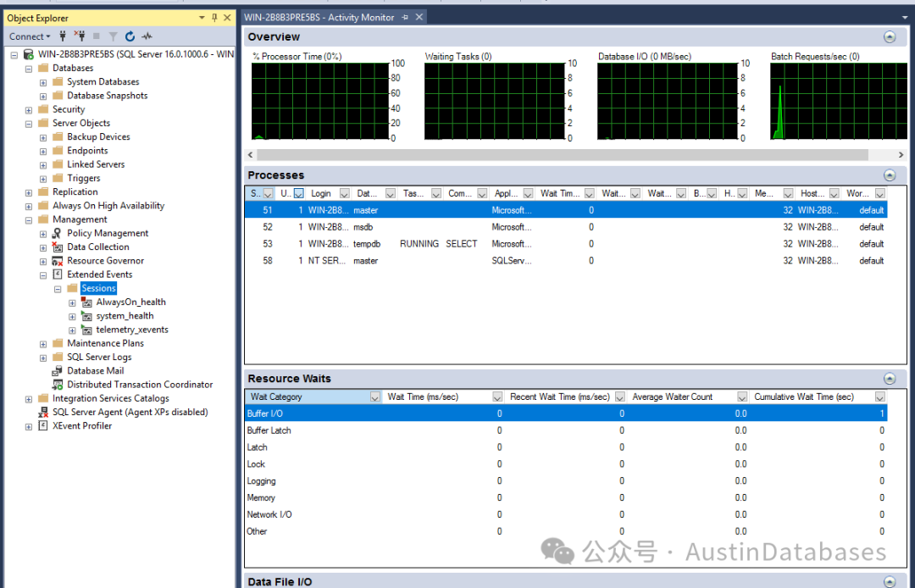Click the Connect Object Explorer plug icon

63,36
